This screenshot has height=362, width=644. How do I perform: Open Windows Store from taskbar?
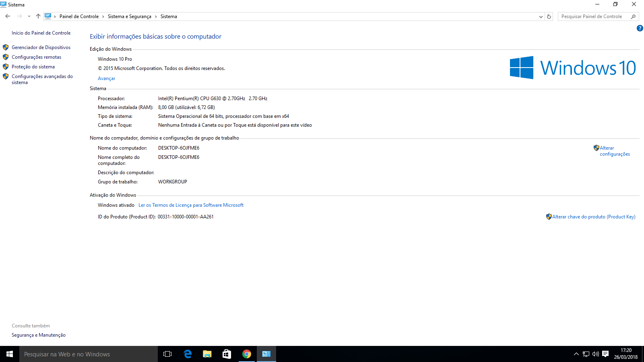(227, 354)
